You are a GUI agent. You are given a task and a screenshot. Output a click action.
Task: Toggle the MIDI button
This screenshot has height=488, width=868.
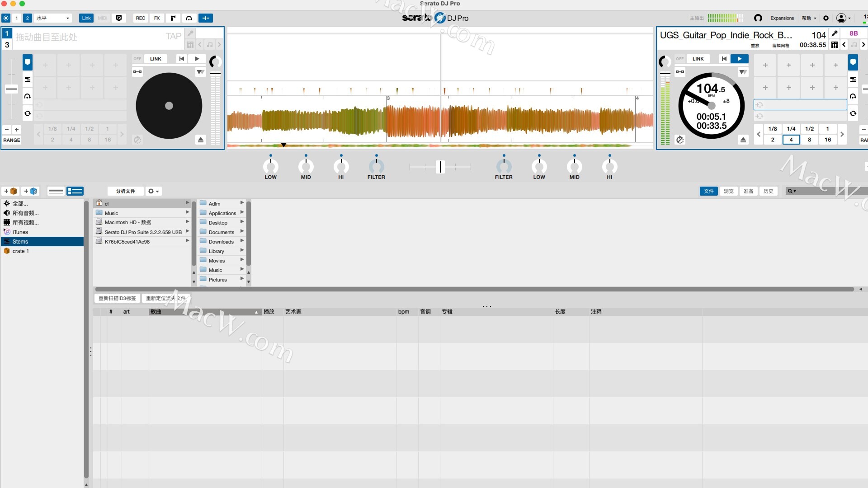coord(103,18)
